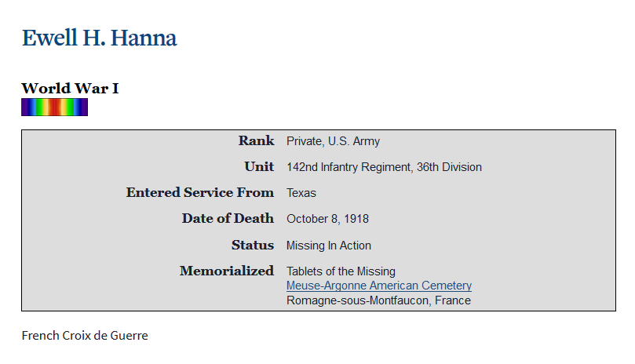Click the 'Rank' field label
The width and height of the screenshot is (635, 364).
(x=256, y=141)
